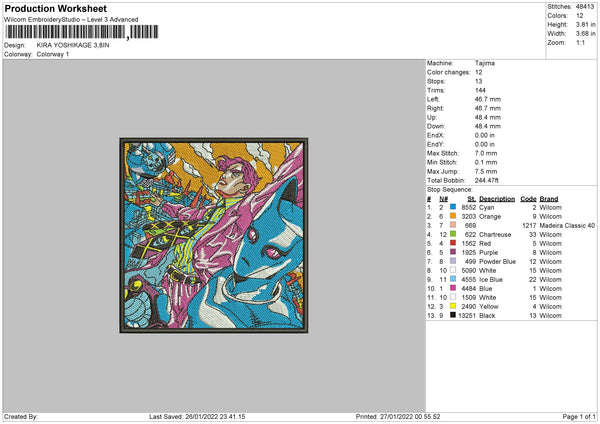Click the Width value 3.68 in
Viewport: 600px width, 424px height.
(x=585, y=34)
